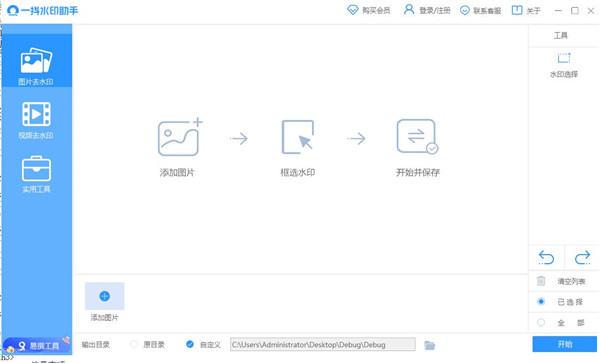Viewport: 600px width, 363px height.
Task: Select 图片去水印 in the sidebar
Action: point(36,60)
